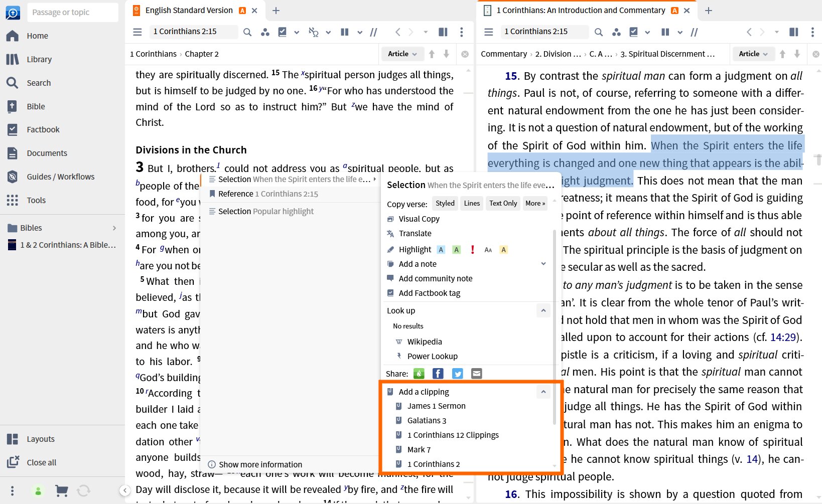Open the Article dropdown in the commentary panel

(x=753, y=54)
